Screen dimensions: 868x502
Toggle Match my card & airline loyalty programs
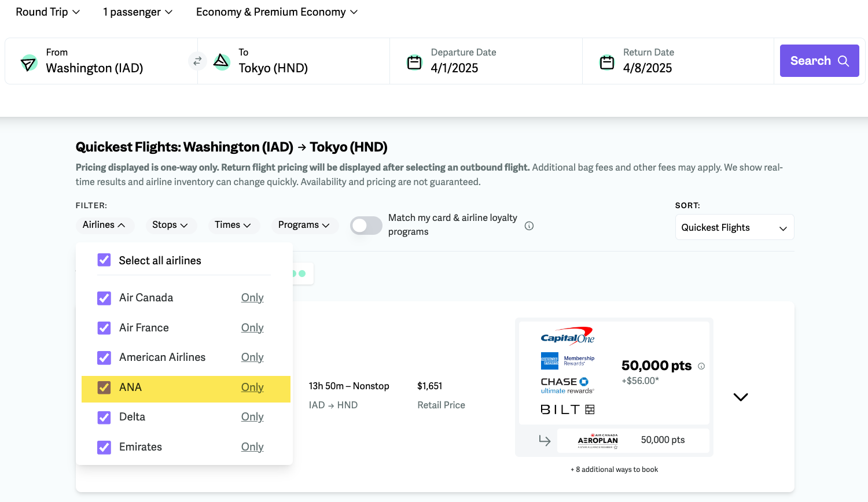coord(366,226)
